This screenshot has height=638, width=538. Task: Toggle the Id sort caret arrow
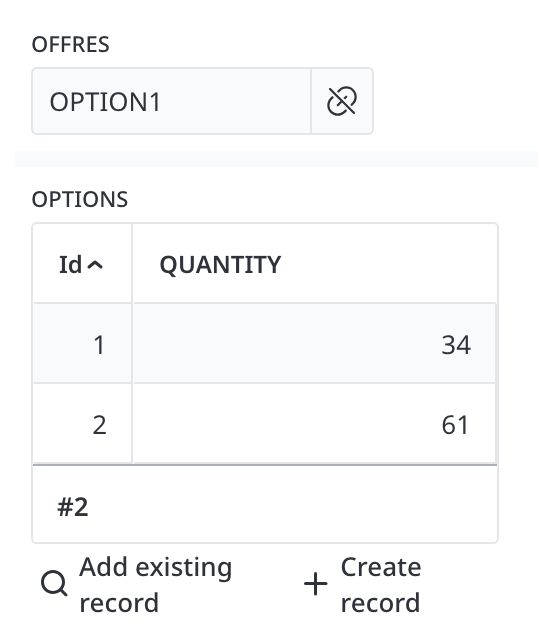tap(95, 265)
